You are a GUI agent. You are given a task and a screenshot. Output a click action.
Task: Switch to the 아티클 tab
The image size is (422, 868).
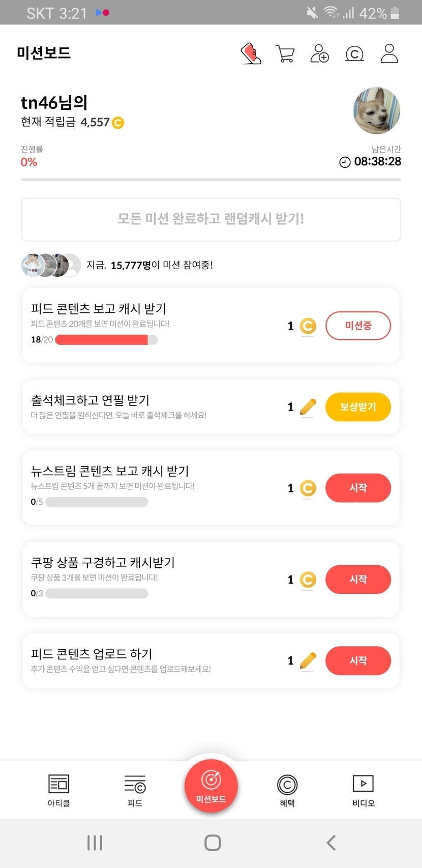click(x=58, y=790)
